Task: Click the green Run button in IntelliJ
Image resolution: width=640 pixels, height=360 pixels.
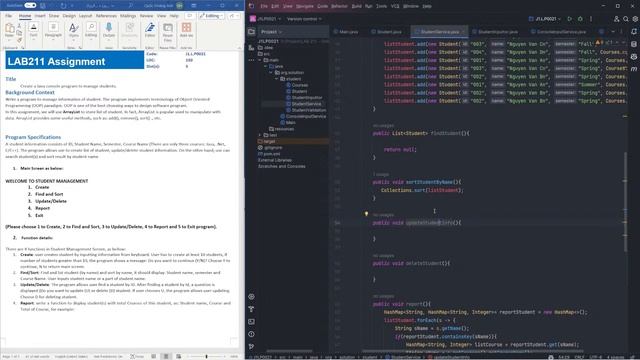Action: [570, 19]
